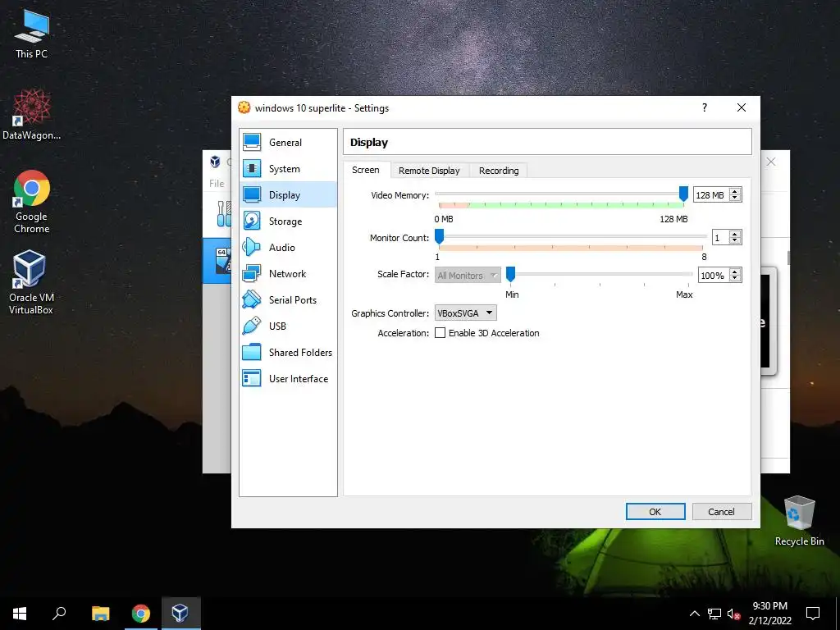The width and height of the screenshot is (840, 630).
Task: Open the Shared Folders settings category
Action: (x=288, y=353)
